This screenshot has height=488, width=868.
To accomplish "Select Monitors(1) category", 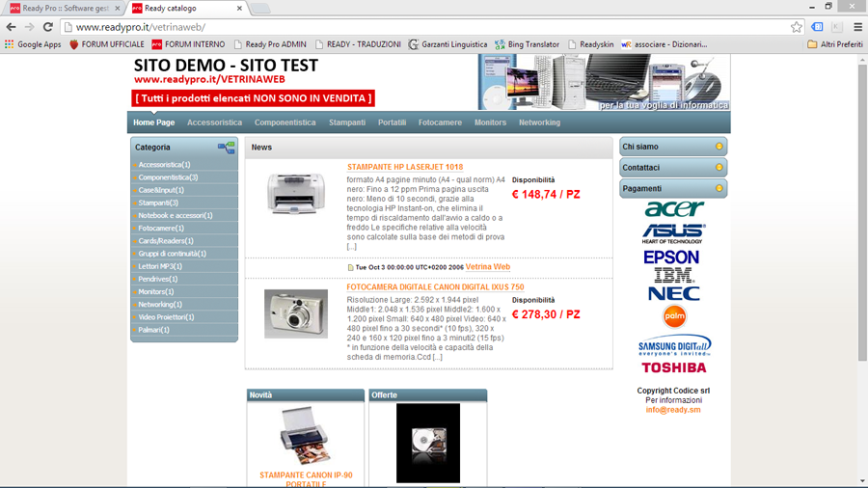I will coord(156,291).
